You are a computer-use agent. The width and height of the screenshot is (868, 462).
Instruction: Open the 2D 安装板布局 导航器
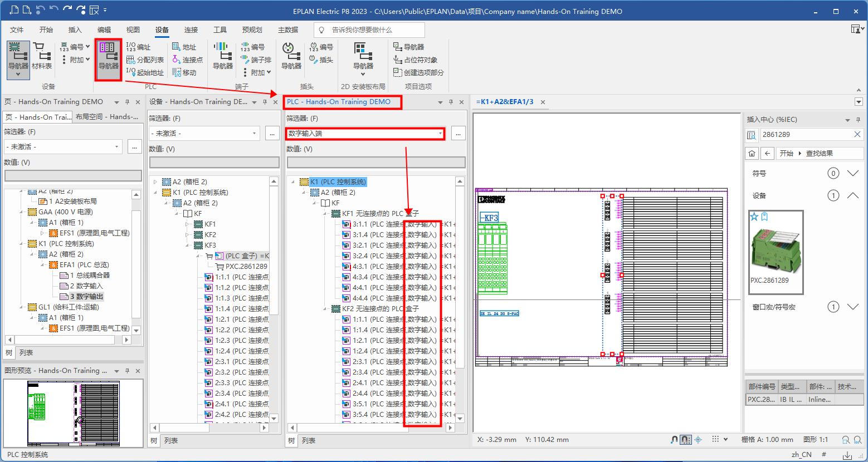coord(363,58)
